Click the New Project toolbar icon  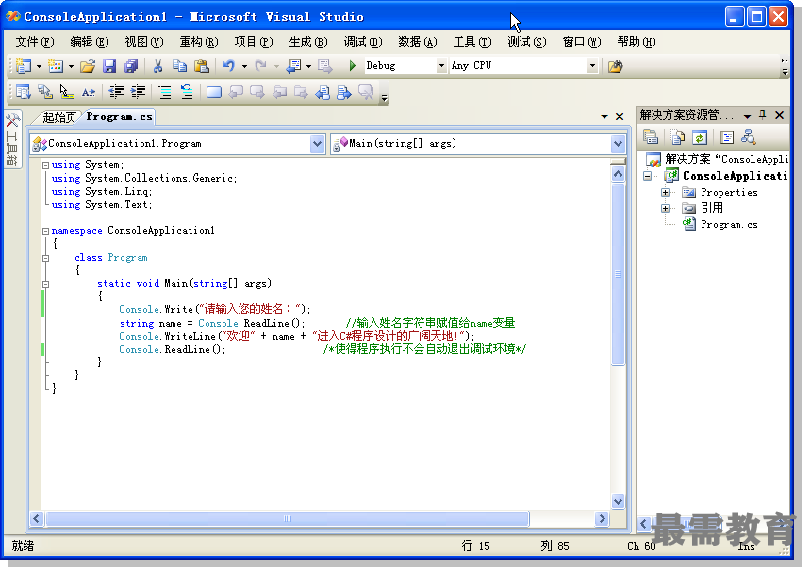23,66
